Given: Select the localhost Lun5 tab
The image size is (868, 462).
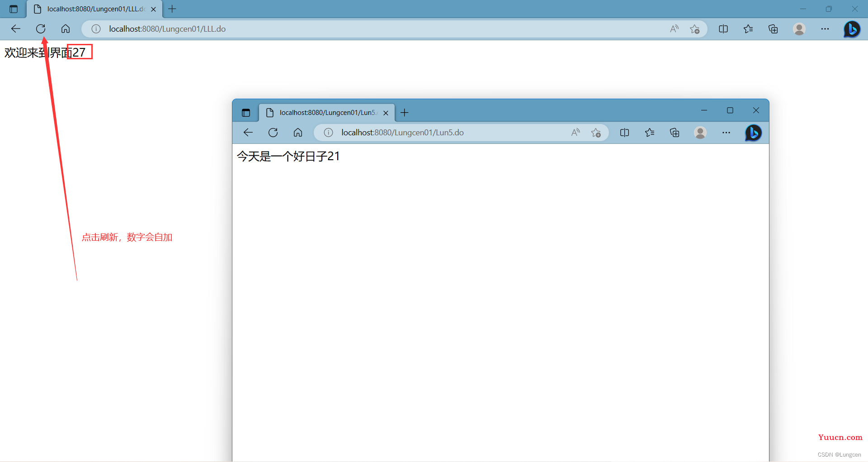Looking at the screenshot, I should point(326,113).
